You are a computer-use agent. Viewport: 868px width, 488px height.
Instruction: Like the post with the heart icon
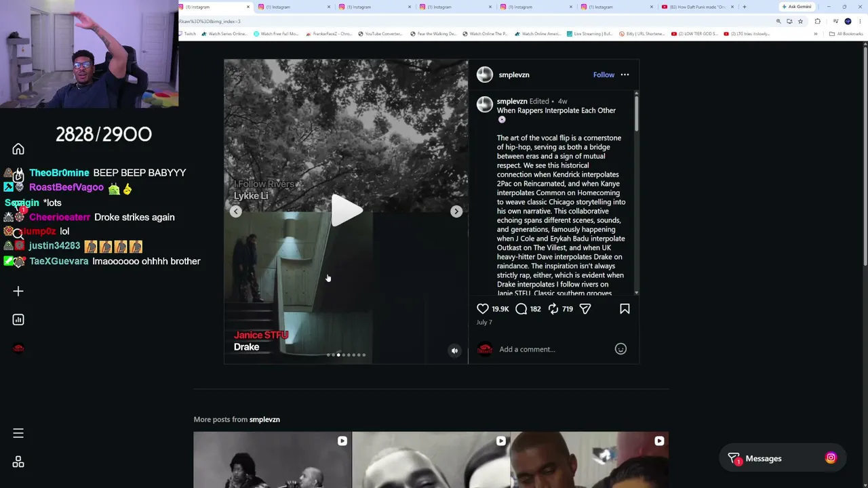coord(483,309)
